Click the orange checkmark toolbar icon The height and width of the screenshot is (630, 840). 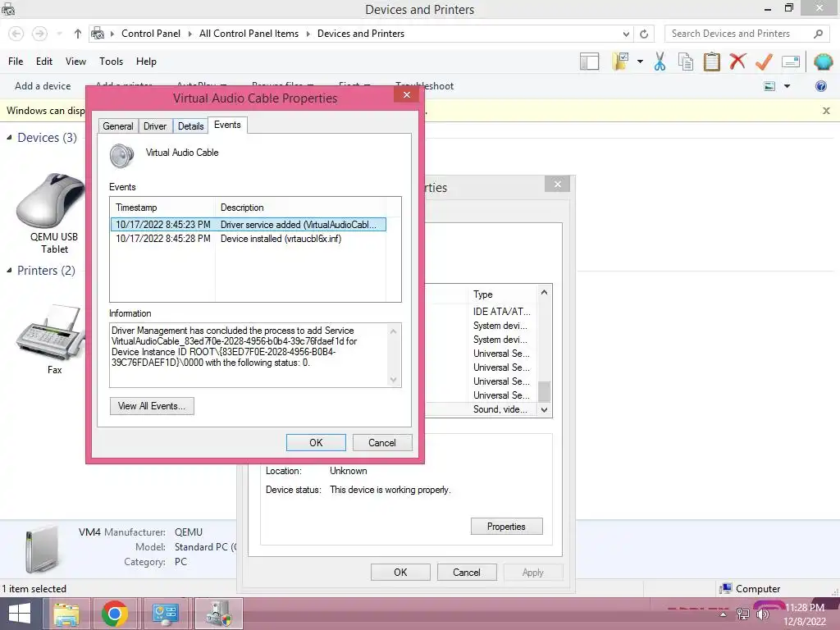764,62
